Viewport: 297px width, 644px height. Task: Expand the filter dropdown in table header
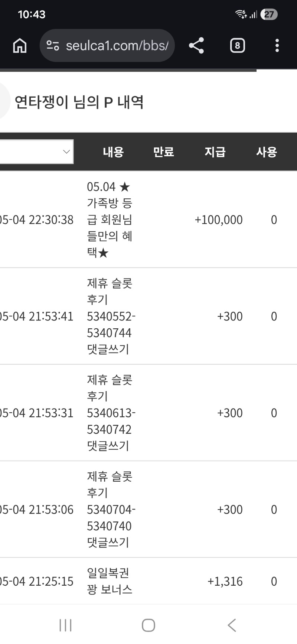click(37, 152)
